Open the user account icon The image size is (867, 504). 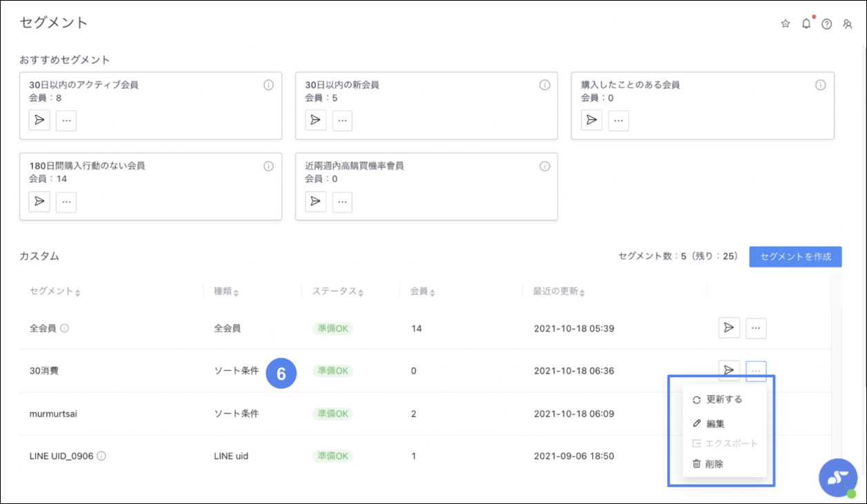848,24
